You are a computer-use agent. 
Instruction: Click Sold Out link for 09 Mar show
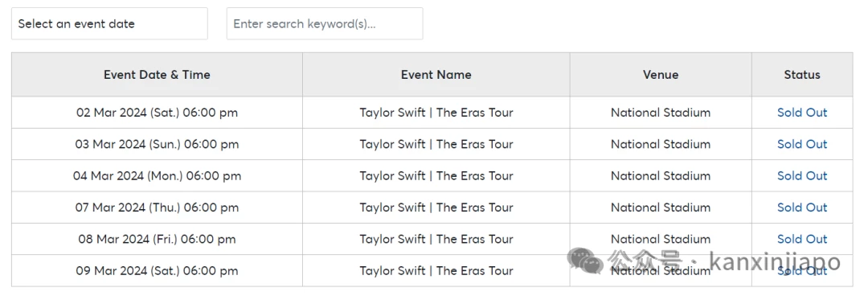[802, 270]
